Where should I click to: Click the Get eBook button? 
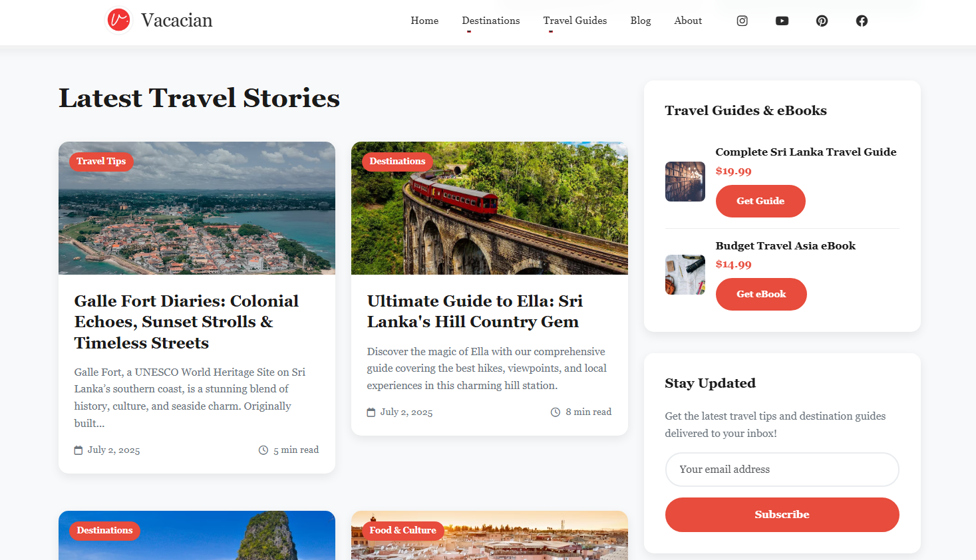pos(761,294)
